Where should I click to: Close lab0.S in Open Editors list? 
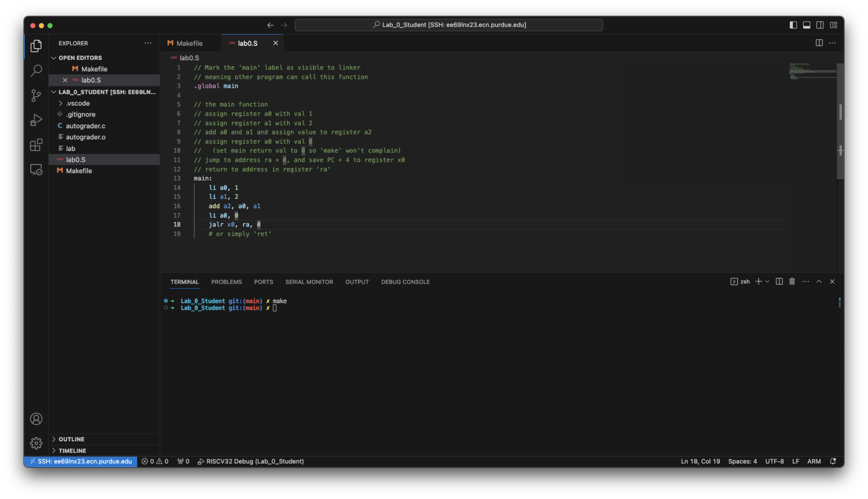(x=65, y=80)
